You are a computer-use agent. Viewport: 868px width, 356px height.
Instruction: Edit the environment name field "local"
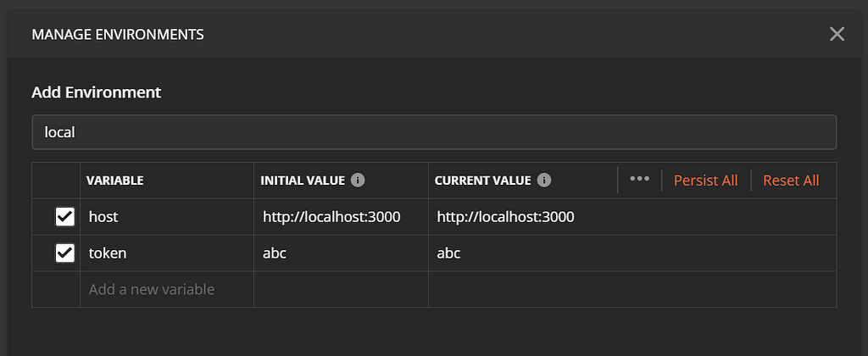[433, 132]
